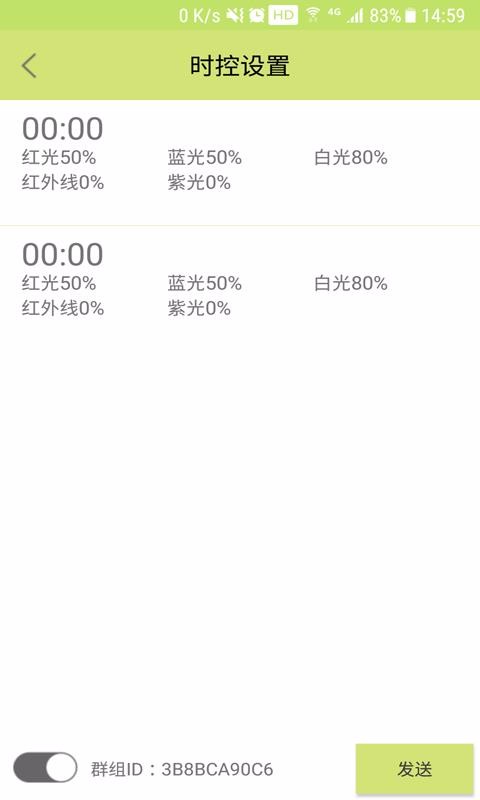Select 蓝光50% in the first schedule

205,157
